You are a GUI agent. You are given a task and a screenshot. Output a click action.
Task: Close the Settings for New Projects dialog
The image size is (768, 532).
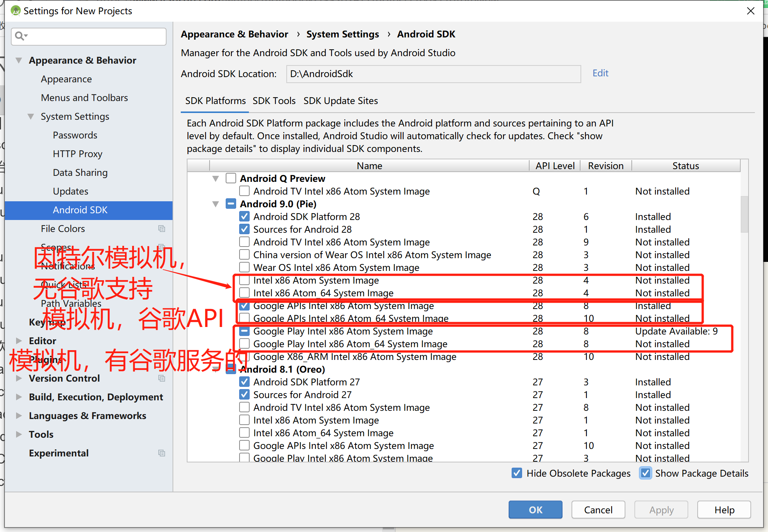point(750,11)
